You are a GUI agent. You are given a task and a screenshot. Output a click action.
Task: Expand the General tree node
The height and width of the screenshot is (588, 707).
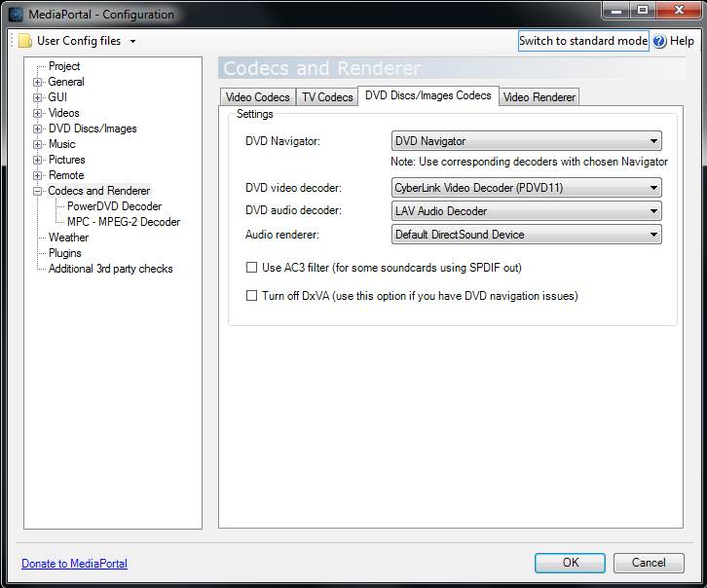tap(38, 82)
